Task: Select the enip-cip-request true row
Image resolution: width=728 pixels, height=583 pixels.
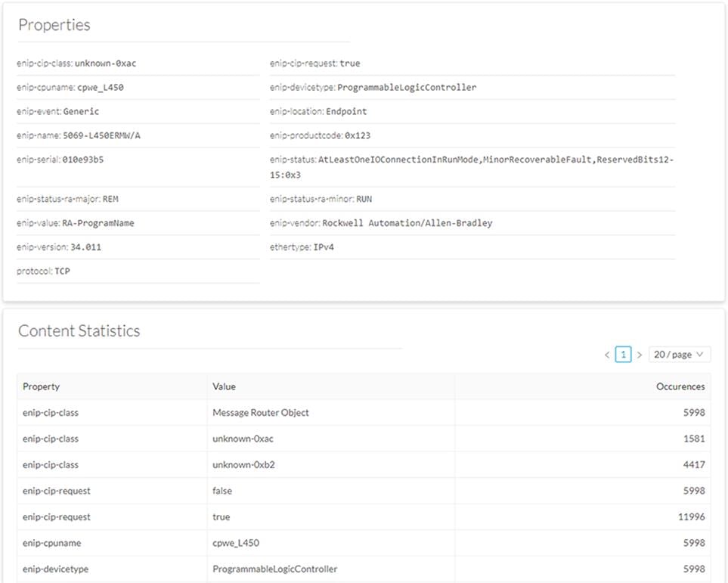Action: click(221, 516)
